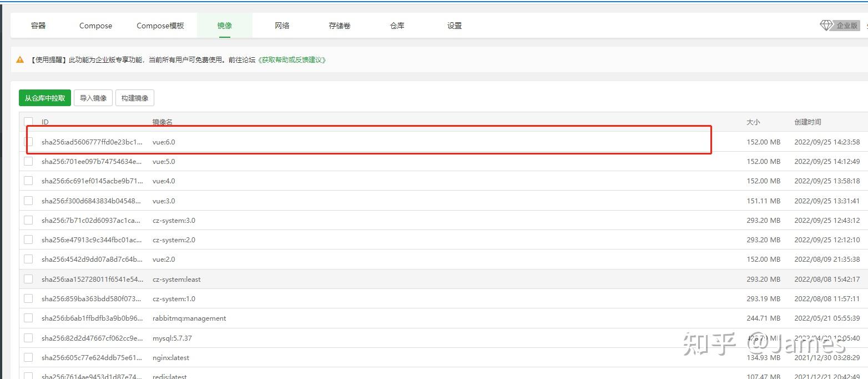Click the 创建时间 column header
Image resolution: width=868 pixels, height=379 pixels.
click(x=808, y=122)
